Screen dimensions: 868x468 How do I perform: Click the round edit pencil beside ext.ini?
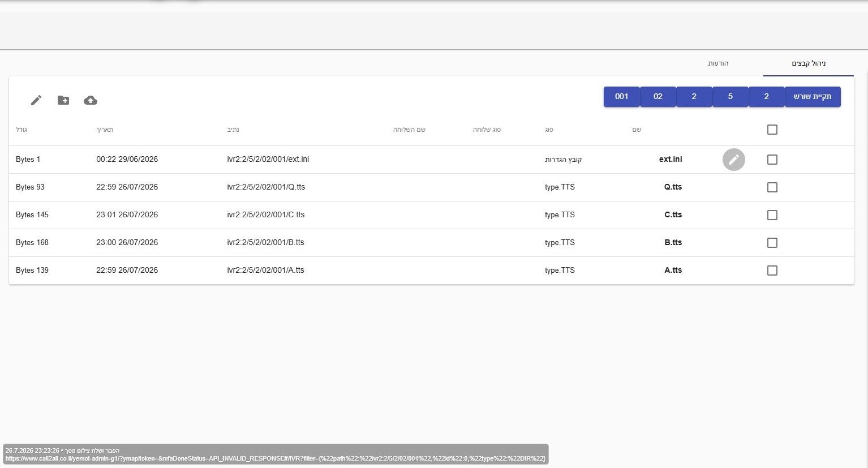pyautogui.click(x=734, y=160)
